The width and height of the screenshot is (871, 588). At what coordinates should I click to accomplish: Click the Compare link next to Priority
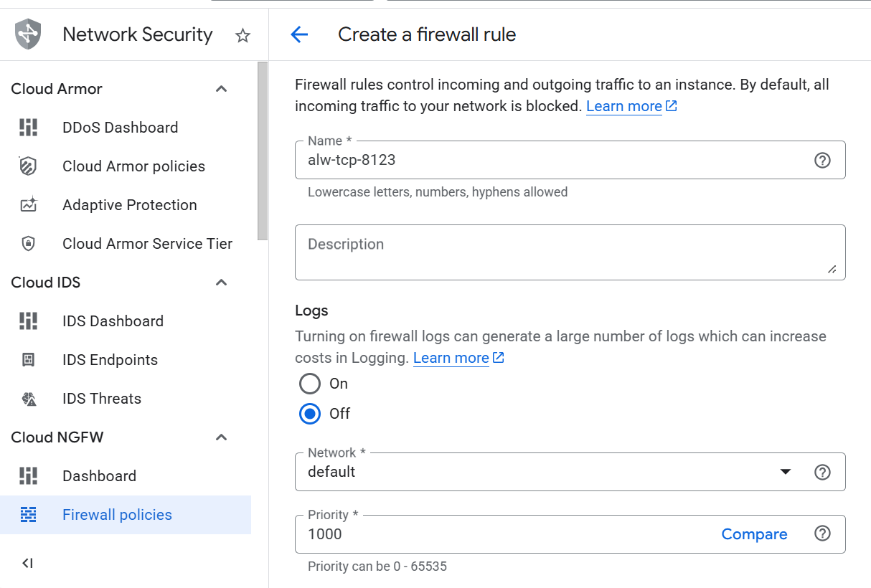754,534
